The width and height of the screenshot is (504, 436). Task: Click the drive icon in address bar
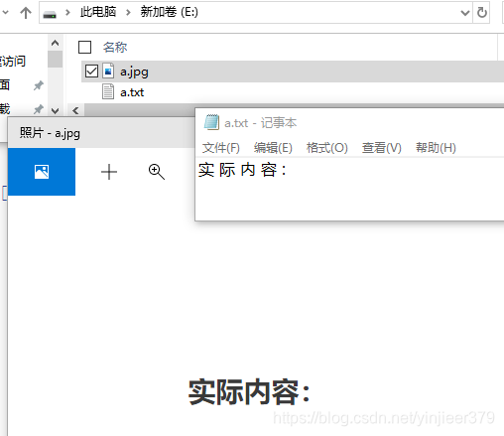pyautogui.click(x=50, y=14)
